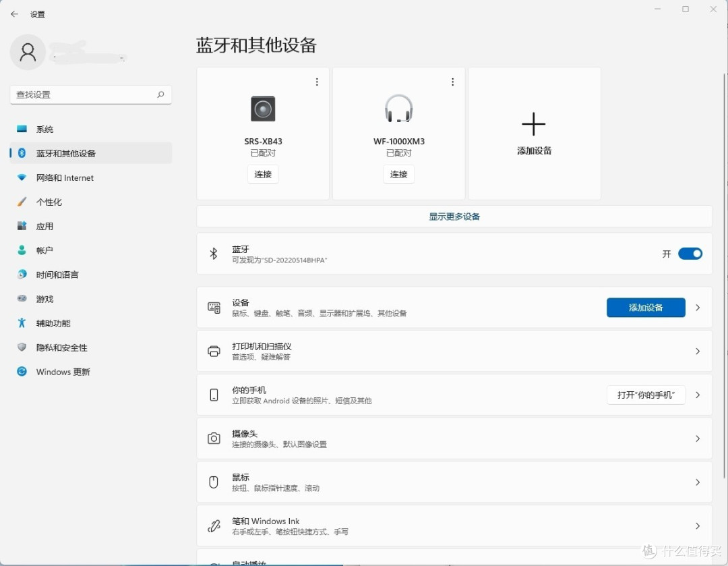Click 打开"你的手机" button

point(646,395)
